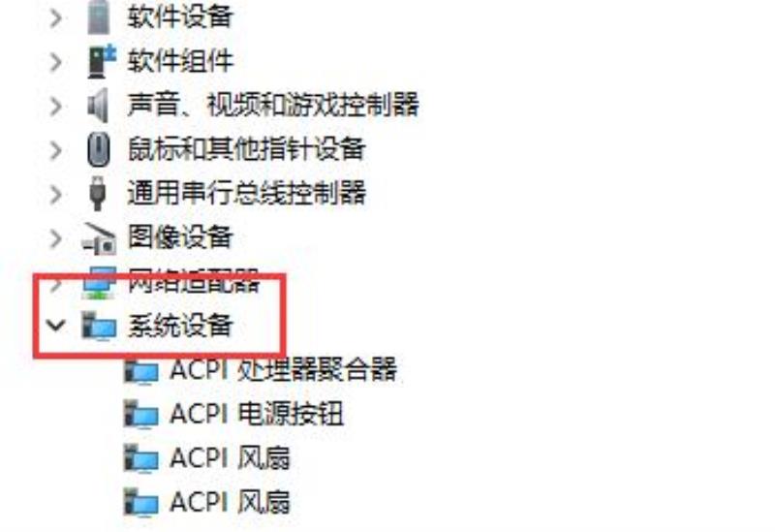Expand the 通用串行总线控制器 chevron
775x532 pixels.
pyautogui.click(x=56, y=195)
